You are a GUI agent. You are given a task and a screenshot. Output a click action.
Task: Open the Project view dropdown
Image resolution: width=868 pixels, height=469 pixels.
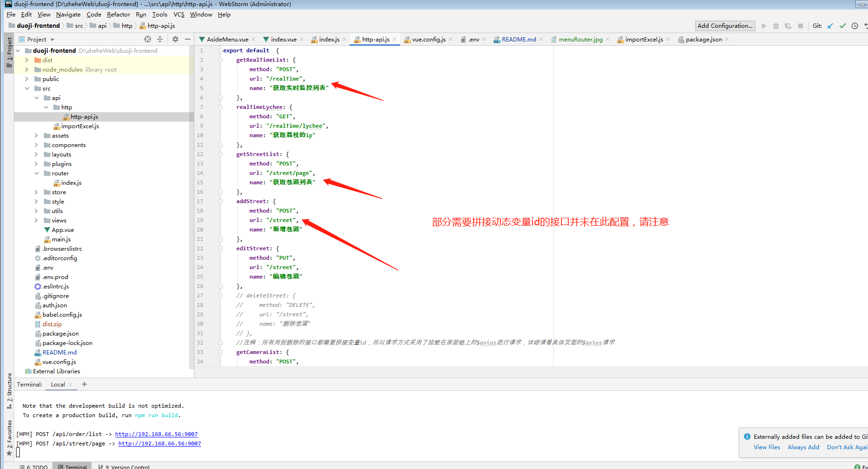(52, 40)
